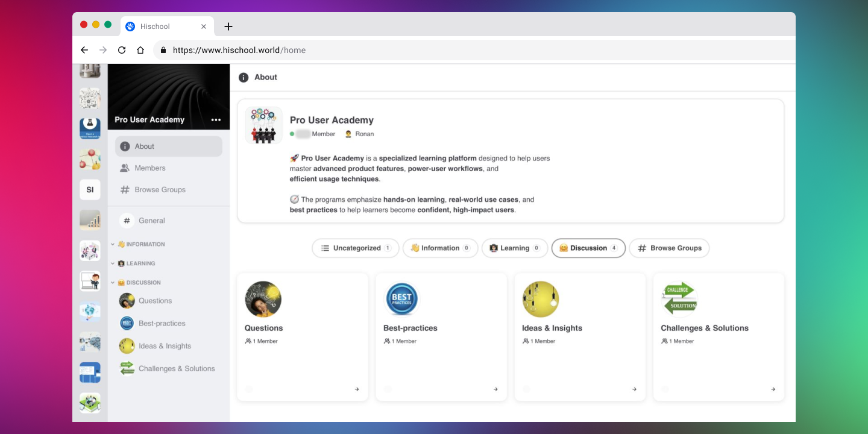The width and height of the screenshot is (868, 434).
Task: Click the arrow on the Ideas & Insights card
Action: point(634,389)
